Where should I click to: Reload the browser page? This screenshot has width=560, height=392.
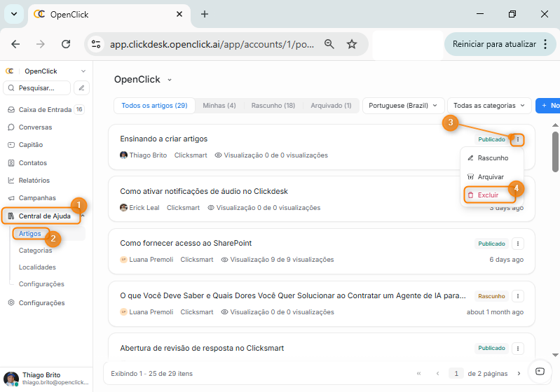click(x=66, y=44)
